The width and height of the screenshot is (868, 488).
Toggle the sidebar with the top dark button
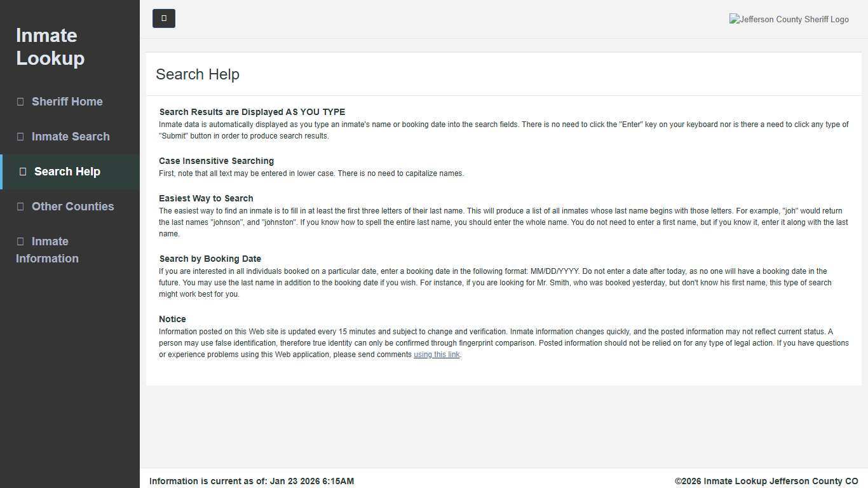click(164, 18)
